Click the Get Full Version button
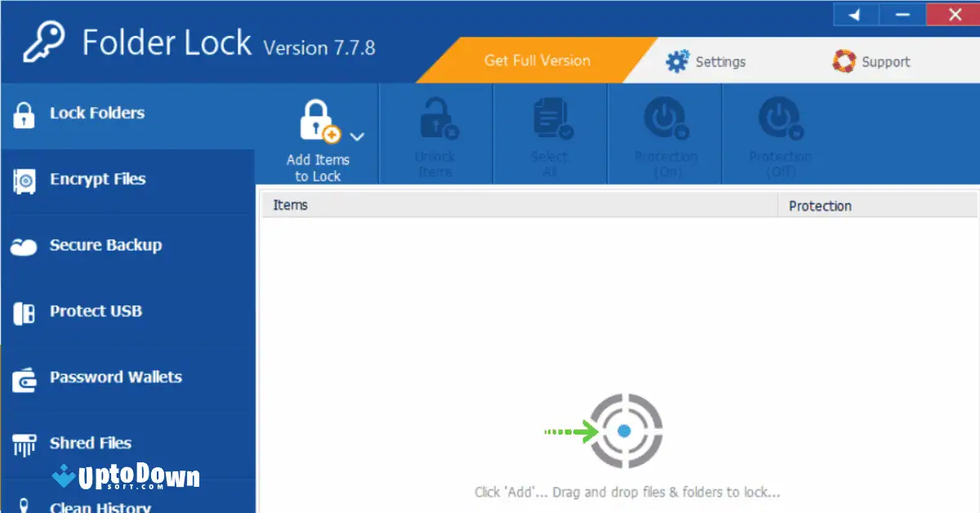The image size is (980, 513). coord(536,60)
